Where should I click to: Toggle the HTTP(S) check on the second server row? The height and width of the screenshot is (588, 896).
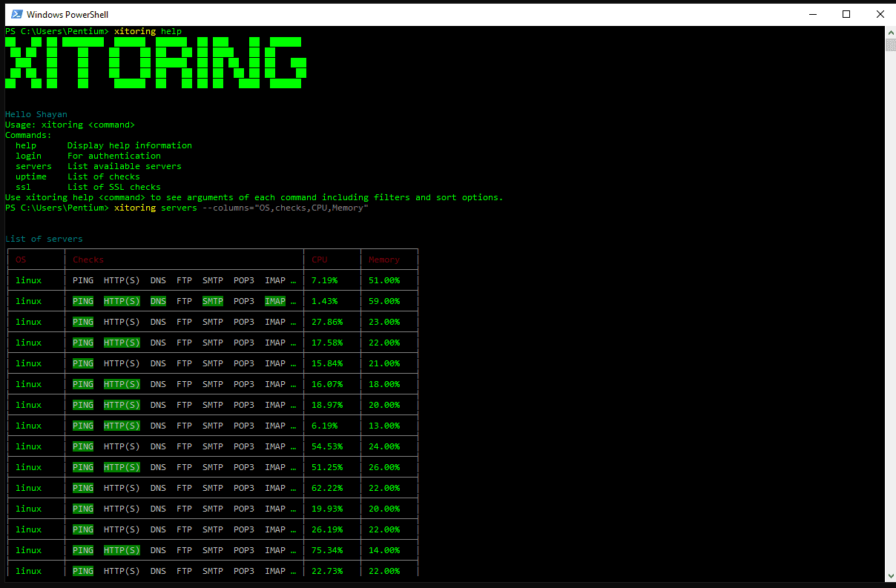121,300
